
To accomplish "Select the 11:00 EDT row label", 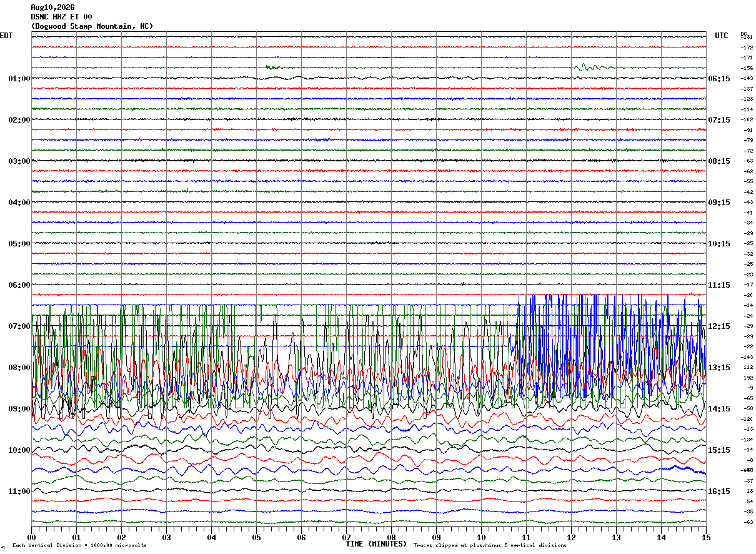I will (x=19, y=491).
